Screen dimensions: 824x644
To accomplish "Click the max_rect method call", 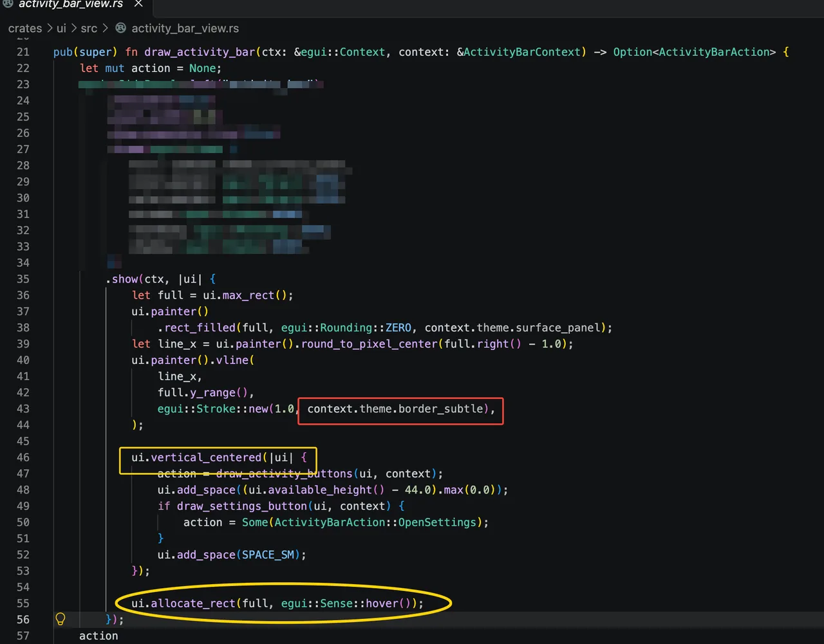I will point(248,295).
